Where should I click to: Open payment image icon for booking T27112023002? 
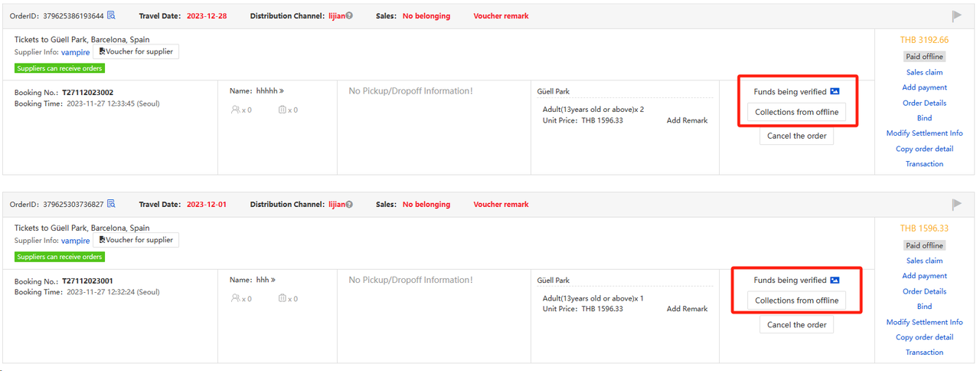[835, 91]
